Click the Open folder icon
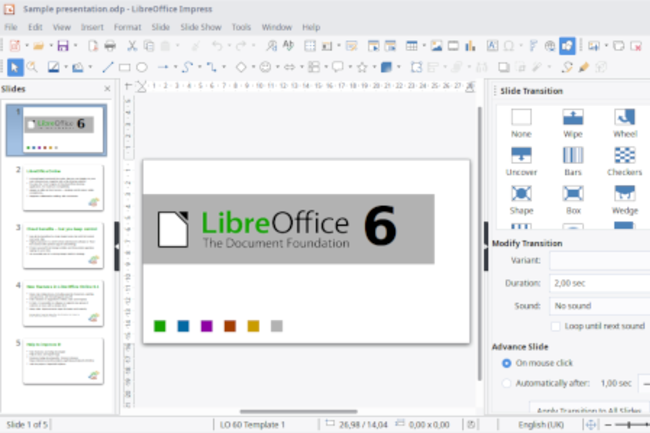This screenshot has height=433, width=650. pos(39,46)
